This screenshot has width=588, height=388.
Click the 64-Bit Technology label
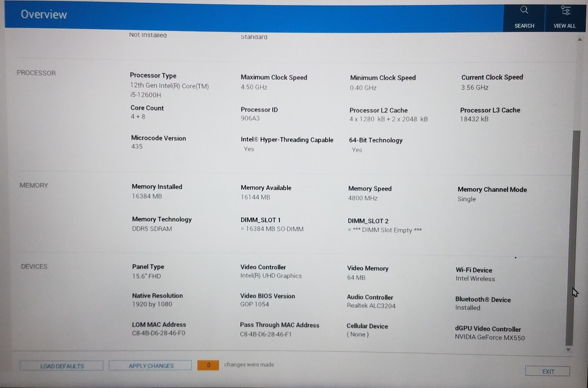point(376,140)
